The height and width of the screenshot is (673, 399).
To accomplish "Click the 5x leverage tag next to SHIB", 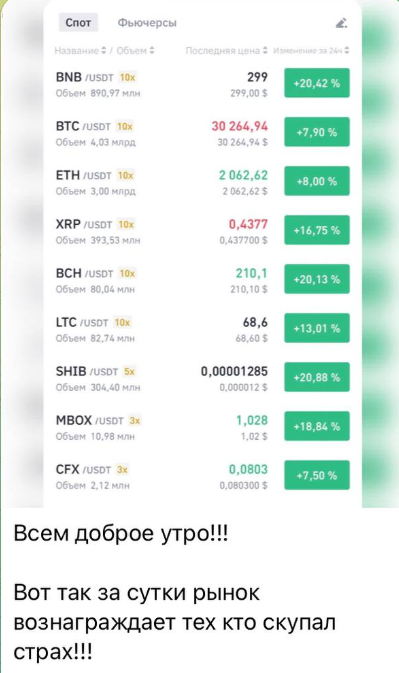I will 129,372.
